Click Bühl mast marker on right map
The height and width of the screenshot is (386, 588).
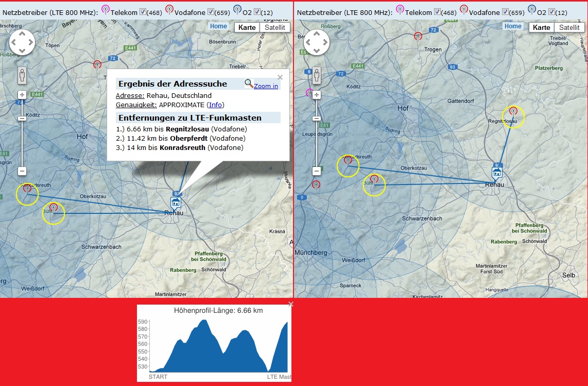tap(374, 179)
